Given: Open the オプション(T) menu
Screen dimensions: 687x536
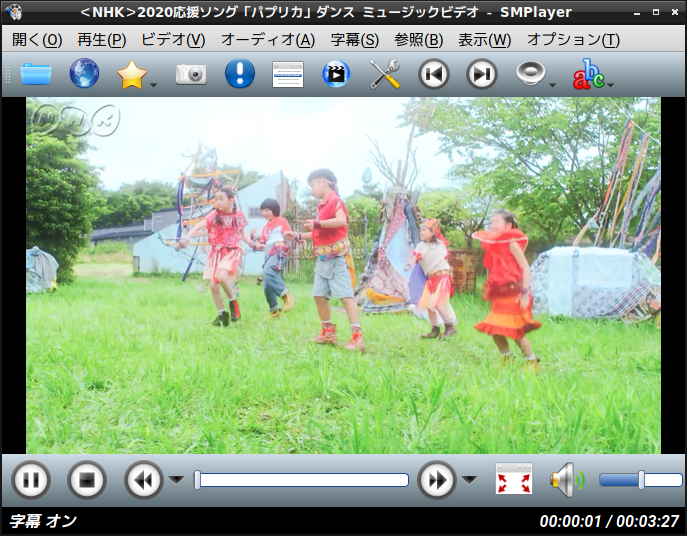Looking at the screenshot, I should tap(573, 40).
